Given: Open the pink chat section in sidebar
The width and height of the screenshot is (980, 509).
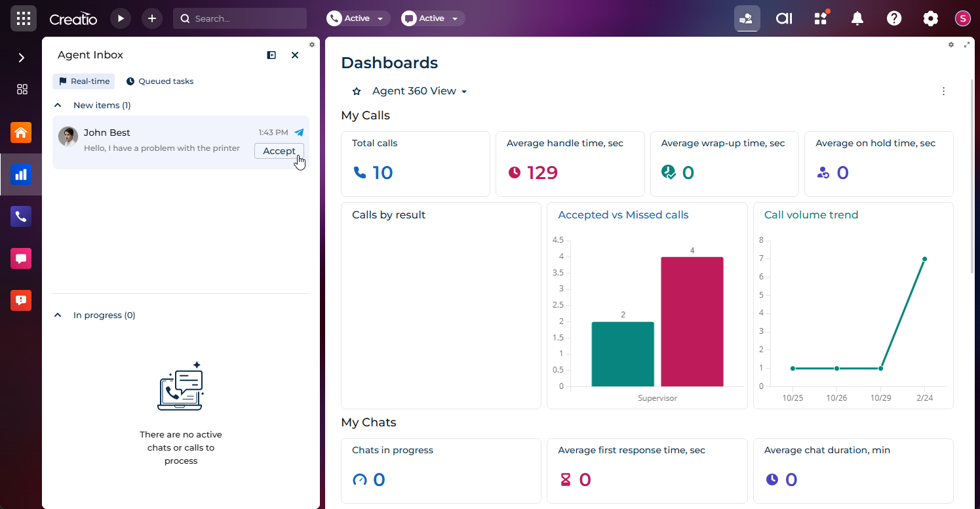Looking at the screenshot, I should (x=21, y=258).
